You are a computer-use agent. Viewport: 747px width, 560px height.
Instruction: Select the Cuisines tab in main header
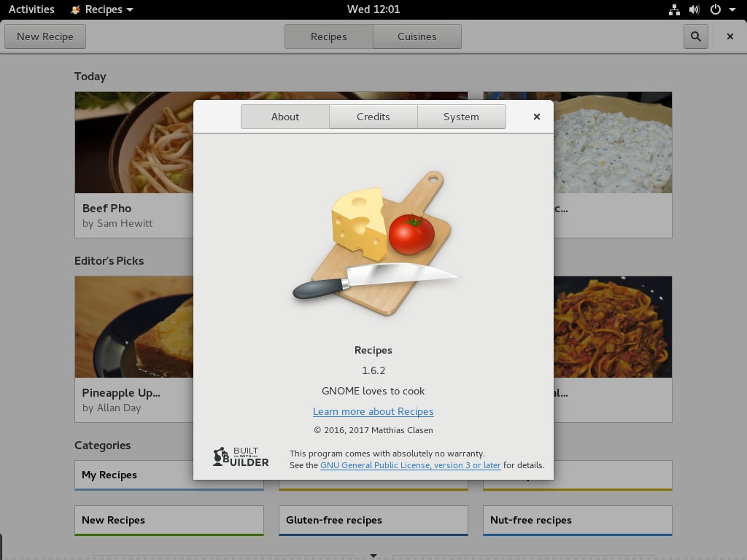(x=417, y=36)
